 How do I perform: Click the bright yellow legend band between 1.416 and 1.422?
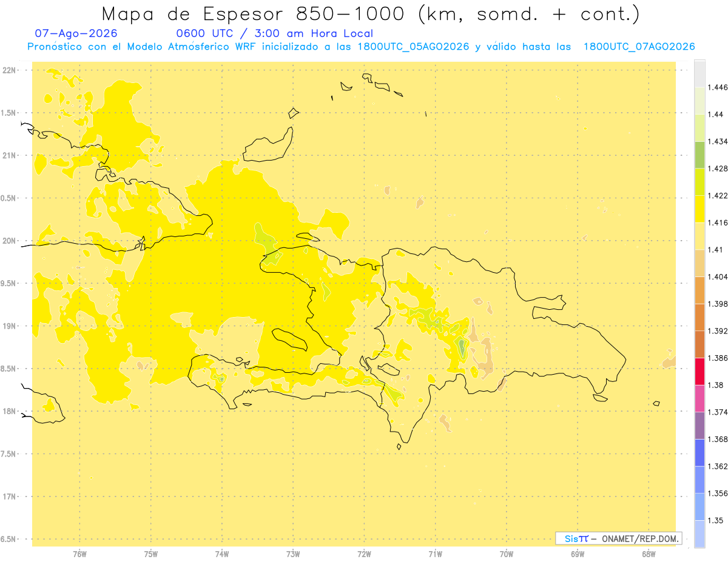pos(699,209)
